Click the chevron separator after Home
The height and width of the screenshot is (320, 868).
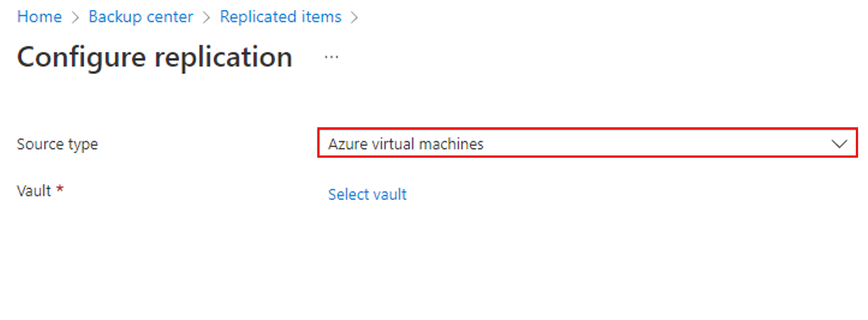[x=76, y=18]
